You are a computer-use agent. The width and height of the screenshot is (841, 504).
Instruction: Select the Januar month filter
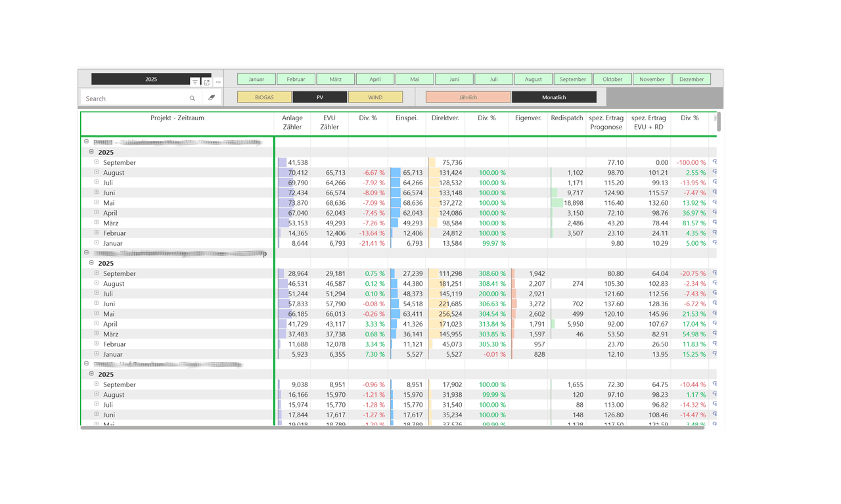tap(256, 79)
